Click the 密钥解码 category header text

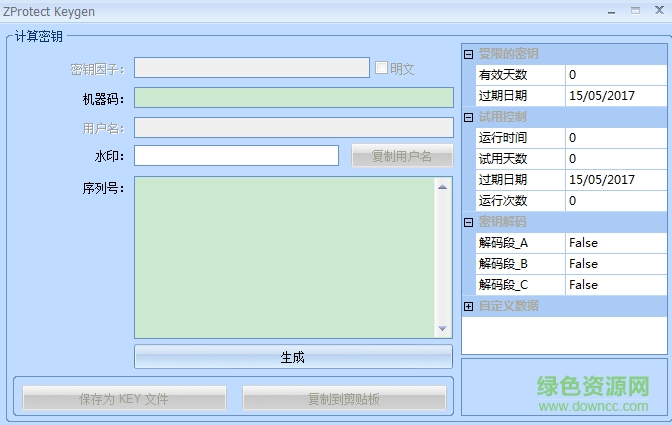click(503, 222)
